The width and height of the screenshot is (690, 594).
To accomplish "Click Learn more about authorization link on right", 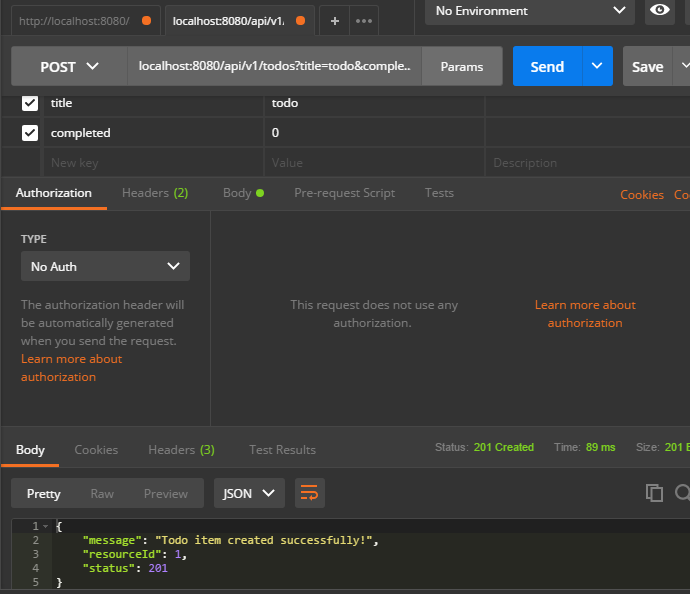I will coord(585,314).
